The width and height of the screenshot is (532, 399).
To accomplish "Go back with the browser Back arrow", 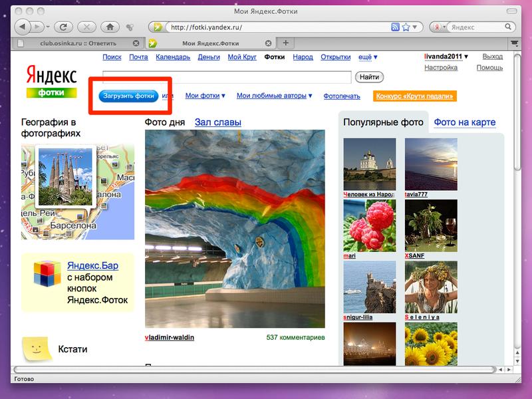I will click(23, 27).
